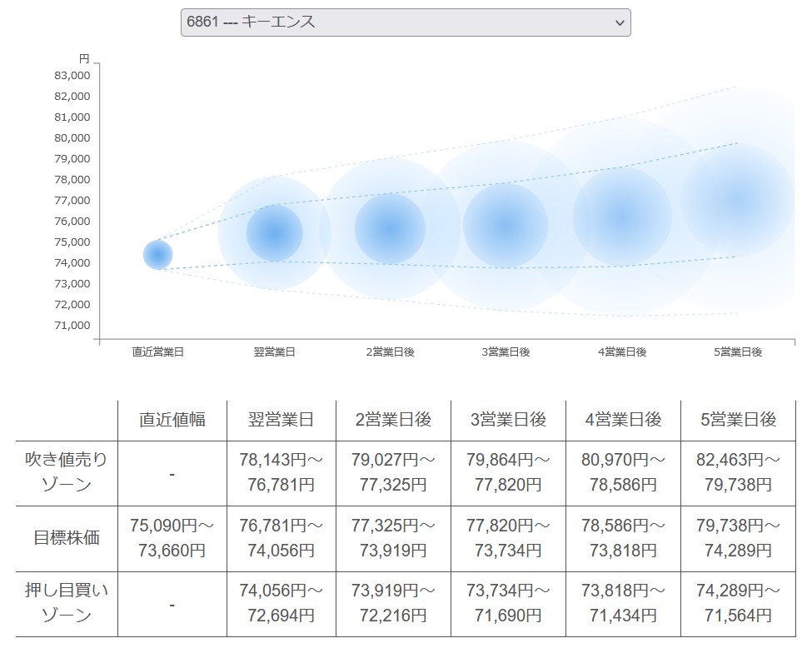Click cell 78,586円～73,818円
812x668 pixels.
[x=623, y=537]
